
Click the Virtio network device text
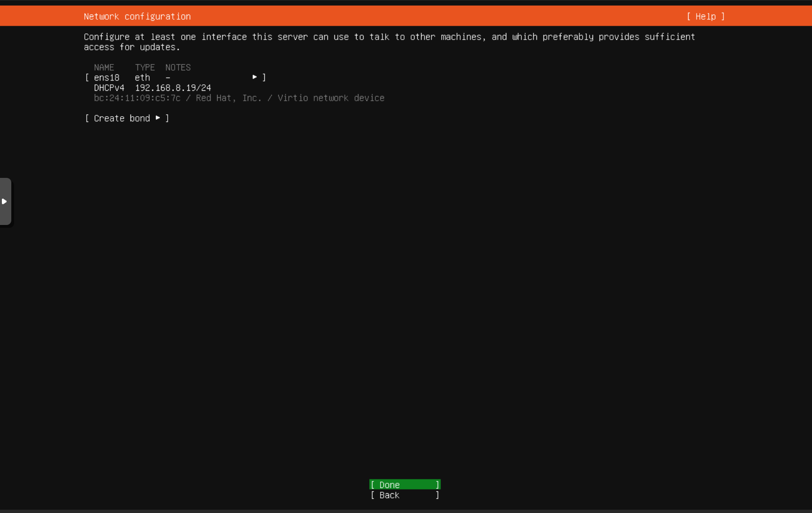331,98
